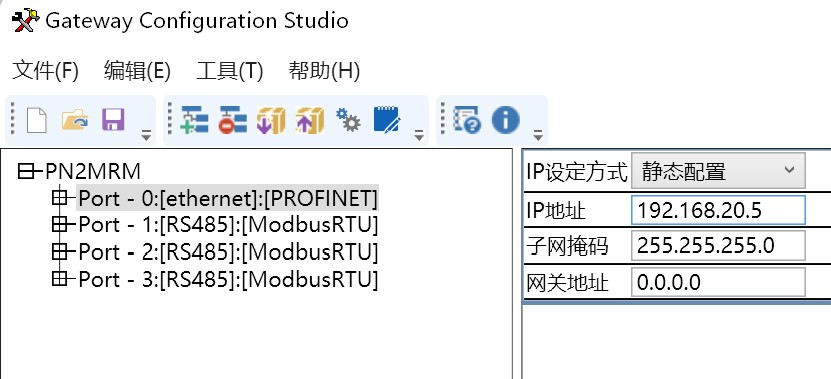Expand the Port - 0 PROFINET node
This screenshot has height=379, width=831.
pos(59,198)
